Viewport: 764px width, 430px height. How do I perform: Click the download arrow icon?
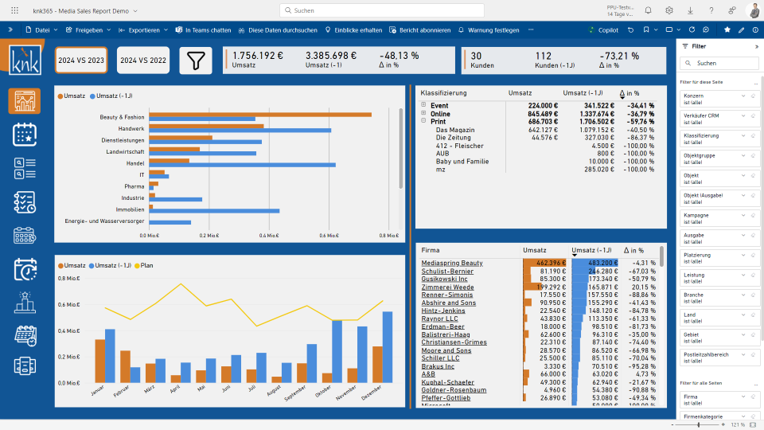[x=690, y=10]
